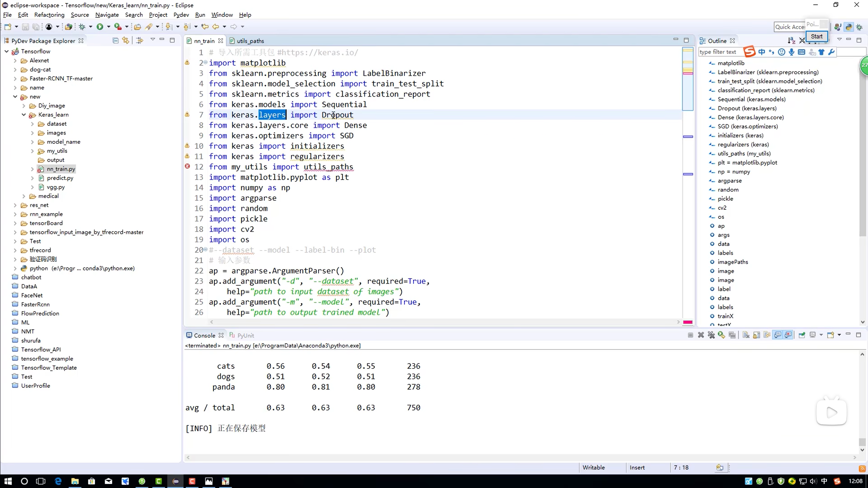The image size is (868, 488).
Task: Click the Start button popup
Action: (816, 36)
